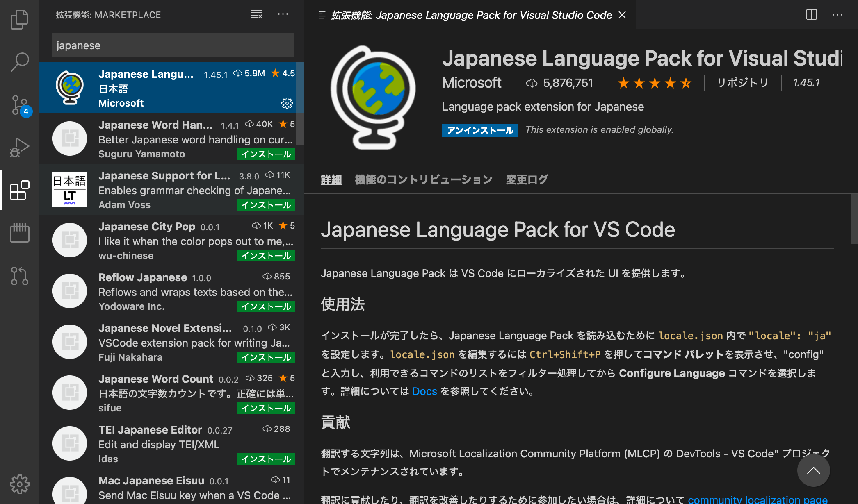The height and width of the screenshot is (504, 858).
Task: Open the Manage gear in activity bar
Action: [19, 485]
